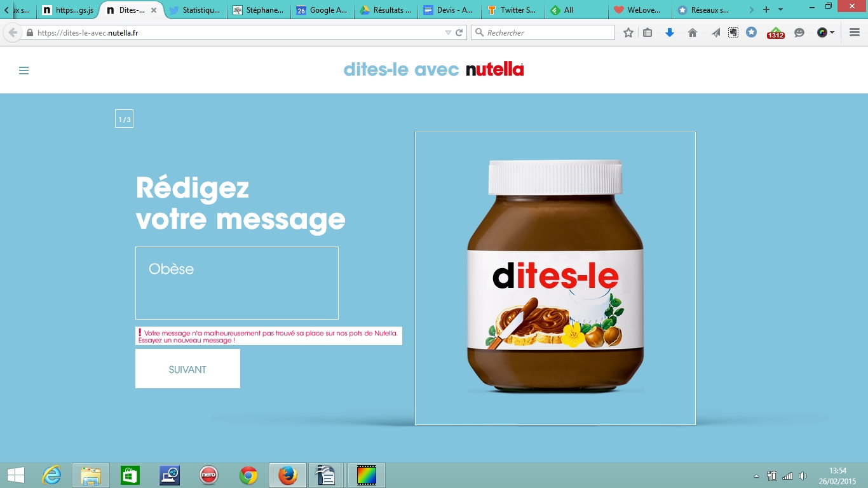Click the screenshot capture extension icon
The height and width of the screenshot is (488, 868).
733,32
